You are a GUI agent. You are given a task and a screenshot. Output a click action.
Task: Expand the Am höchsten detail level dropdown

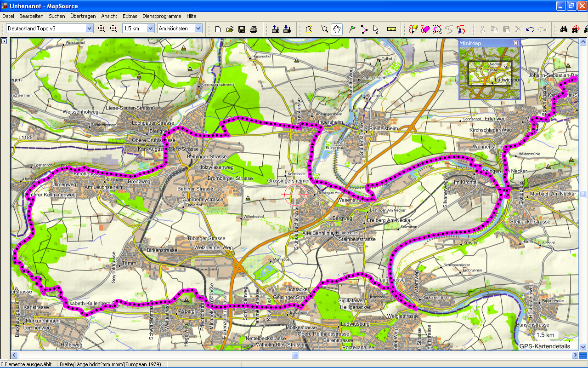pyautogui.click(x=198, y=29)
